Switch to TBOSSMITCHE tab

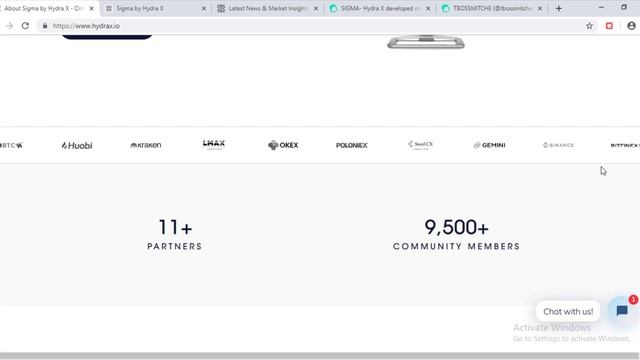point(492,8)
